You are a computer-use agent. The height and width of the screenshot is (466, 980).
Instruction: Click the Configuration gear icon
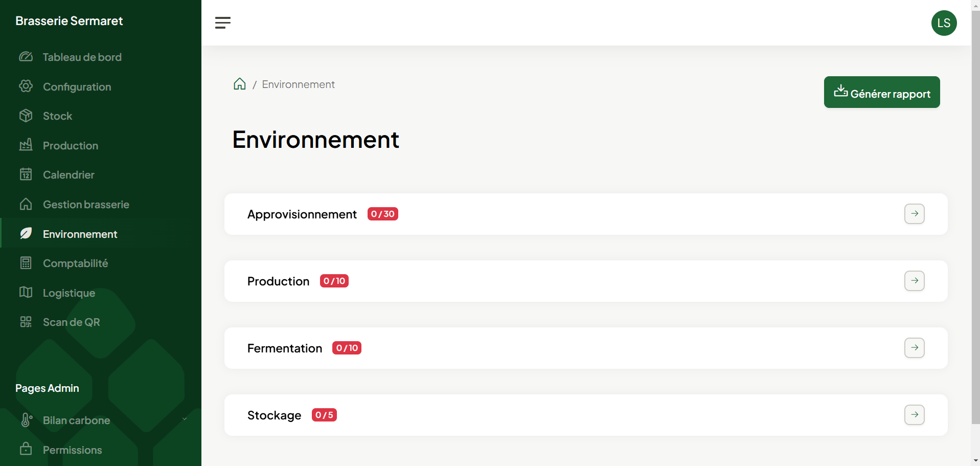click(26, 86)
